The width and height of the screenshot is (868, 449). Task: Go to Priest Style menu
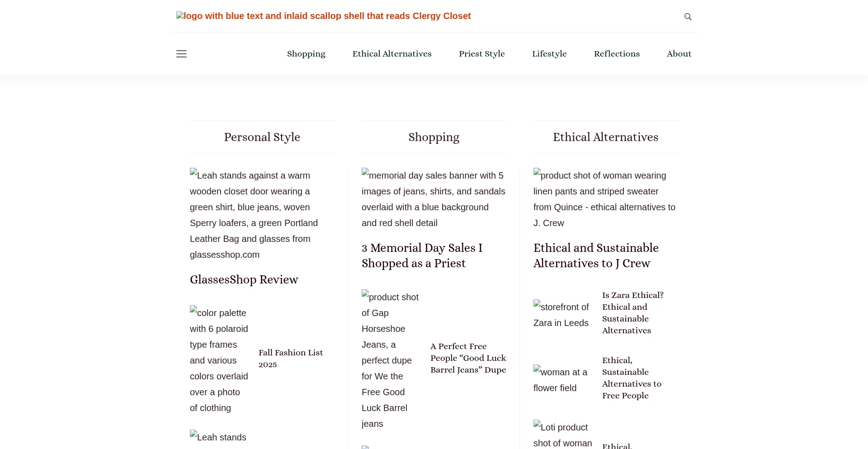(x=481, y=54)
